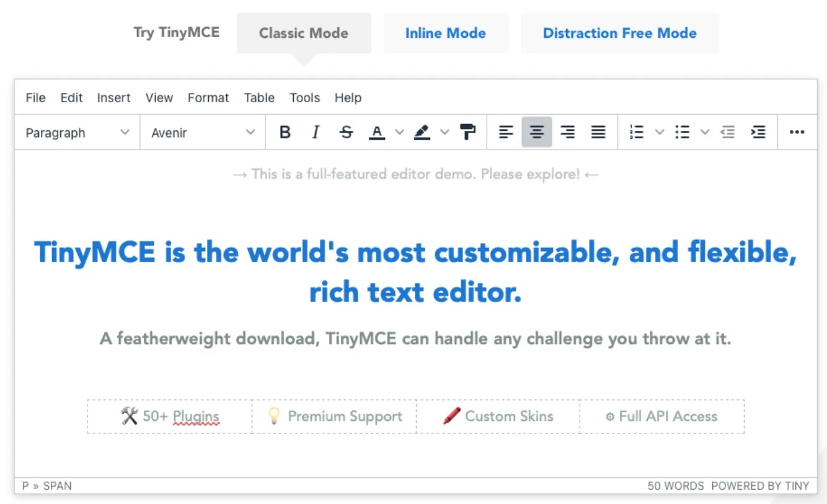The width and height of the screenshot is (827, 504).
Task: Open the Avenir font family dropdown
Action: pos(203,132)
